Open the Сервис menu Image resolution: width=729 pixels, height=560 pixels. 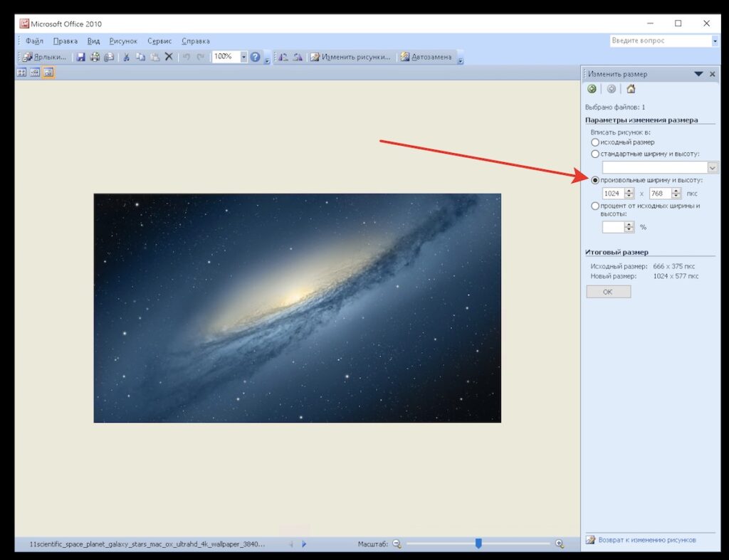pyautogui.click(x=159, y=41)
